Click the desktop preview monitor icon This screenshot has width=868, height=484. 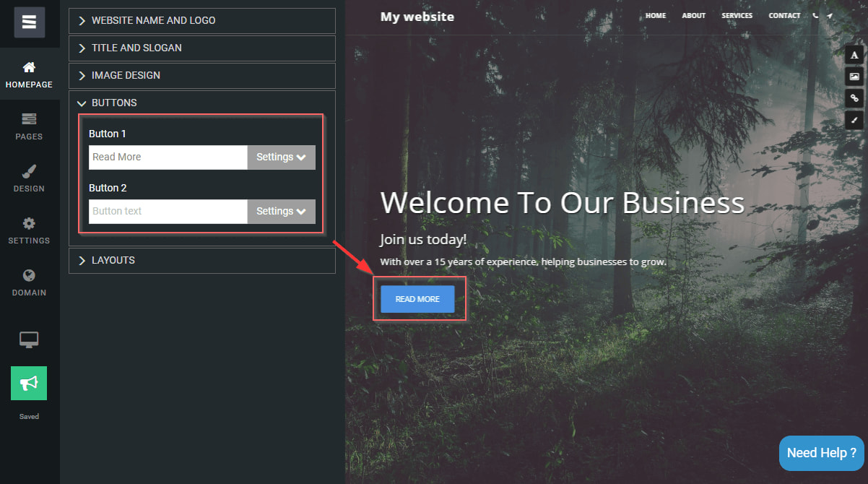point(29,340)
